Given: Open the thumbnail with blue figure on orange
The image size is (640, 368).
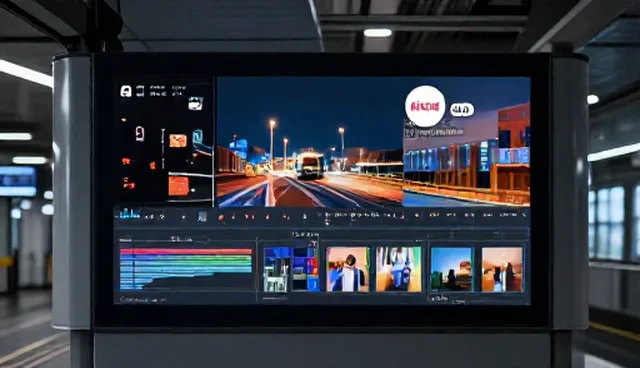Looking at the screenshot, I should point(398,269).
